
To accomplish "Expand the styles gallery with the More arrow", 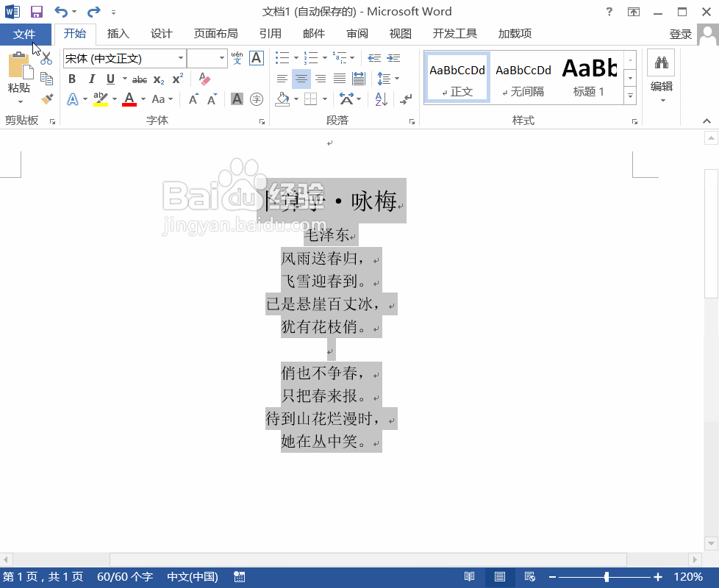I will 630,94.
